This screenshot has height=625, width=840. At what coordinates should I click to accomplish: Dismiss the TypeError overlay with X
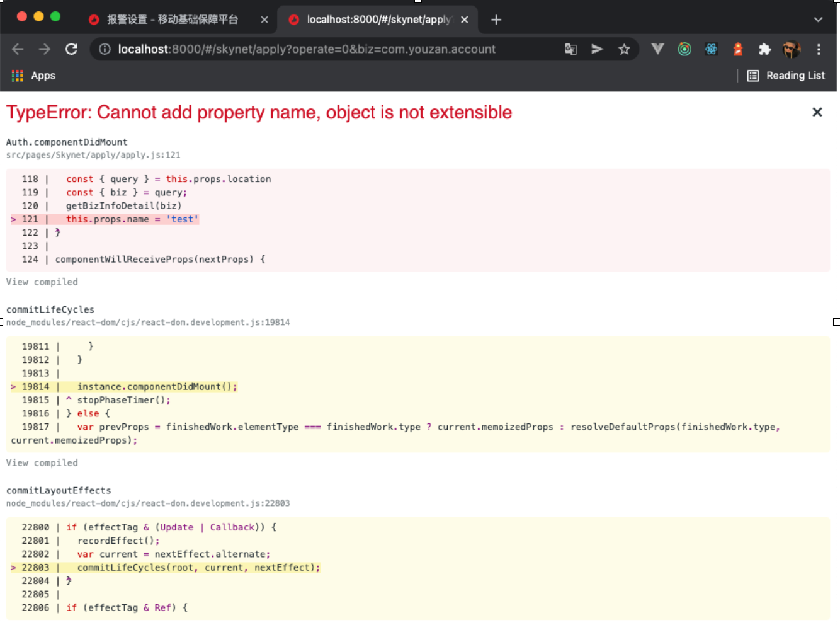[817, 112]
